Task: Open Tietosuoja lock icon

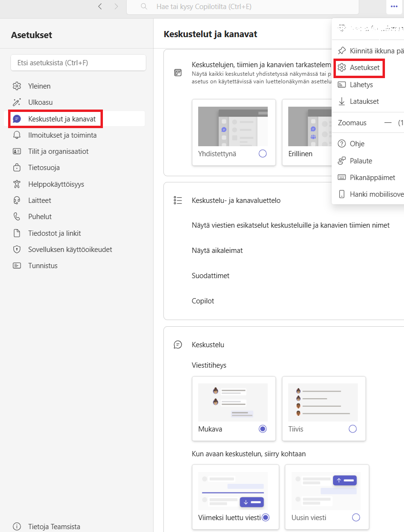Action: click(17, 168)
